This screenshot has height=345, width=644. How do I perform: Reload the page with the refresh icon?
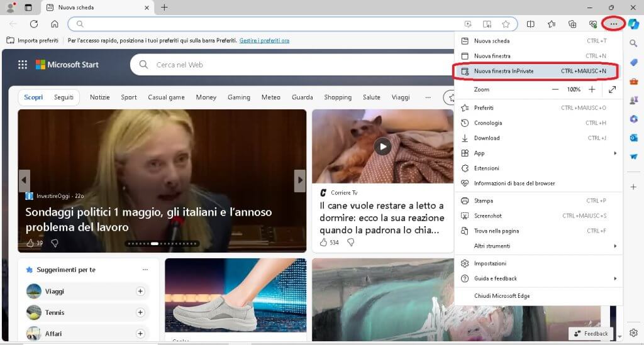click(x=34, y=24)
